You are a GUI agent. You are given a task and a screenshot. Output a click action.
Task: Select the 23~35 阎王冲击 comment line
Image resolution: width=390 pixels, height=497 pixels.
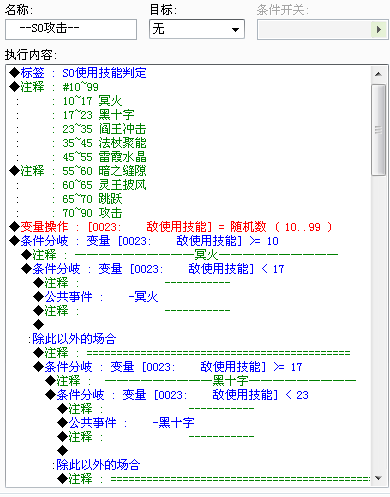tap(81, 129)
